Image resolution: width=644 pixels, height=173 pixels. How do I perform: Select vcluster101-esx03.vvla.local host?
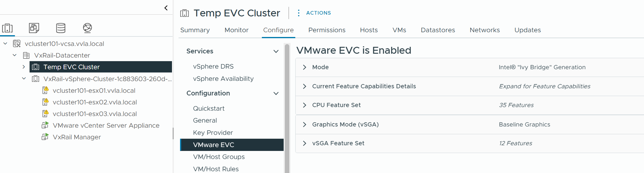95,114
